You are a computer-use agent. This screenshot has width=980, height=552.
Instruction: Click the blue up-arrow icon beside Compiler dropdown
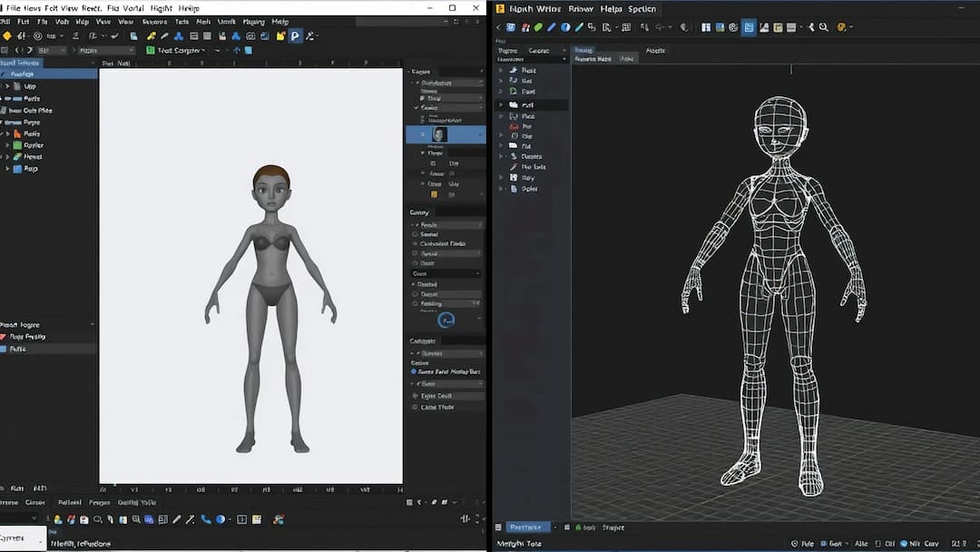click(x=238, y=51)
